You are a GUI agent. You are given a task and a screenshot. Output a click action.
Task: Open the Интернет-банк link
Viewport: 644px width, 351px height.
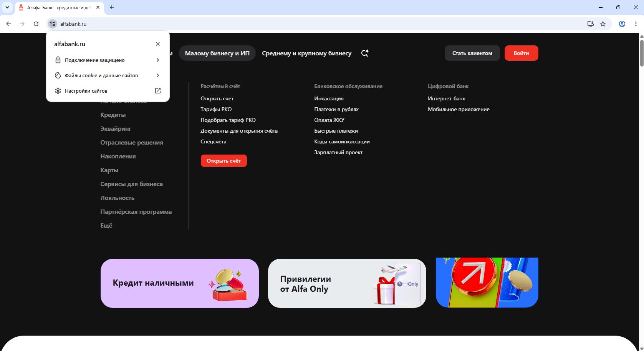click(x=447, y=98)
